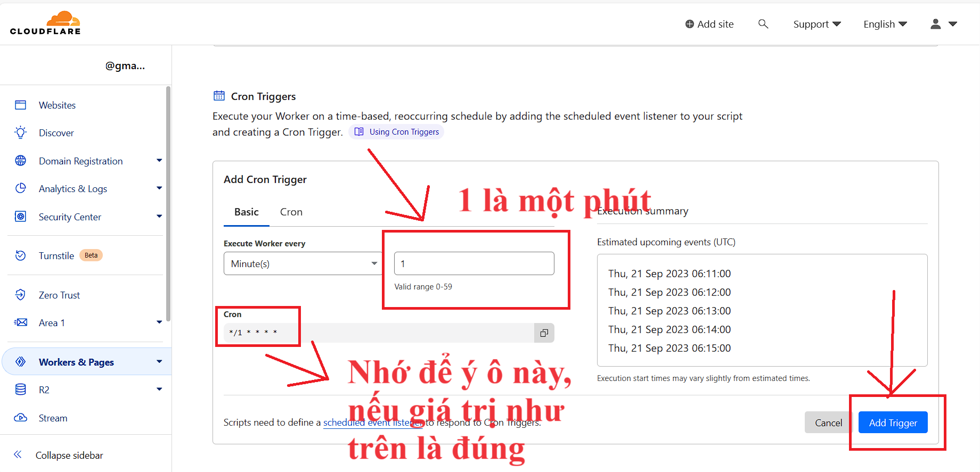The image size is (980, 472).
Task: Click the minutes value input field
Action: [x=474, y=263]
